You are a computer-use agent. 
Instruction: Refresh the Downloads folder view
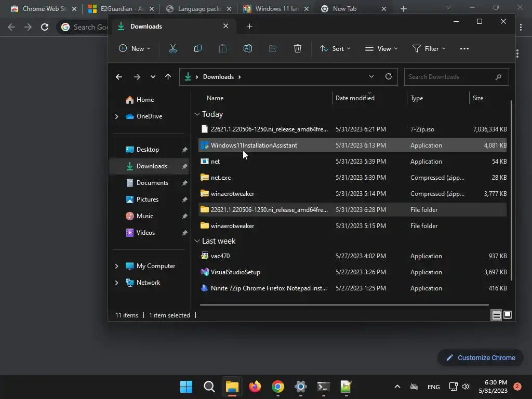point(389,77)
